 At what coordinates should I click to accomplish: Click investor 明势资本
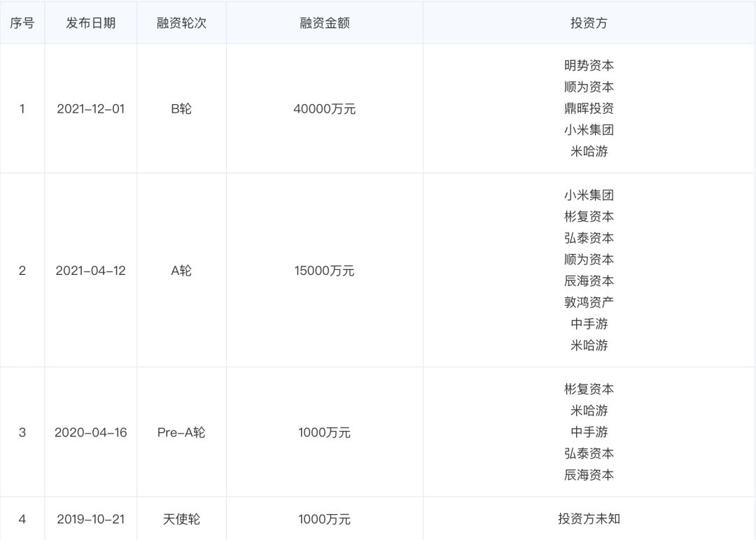589,66
